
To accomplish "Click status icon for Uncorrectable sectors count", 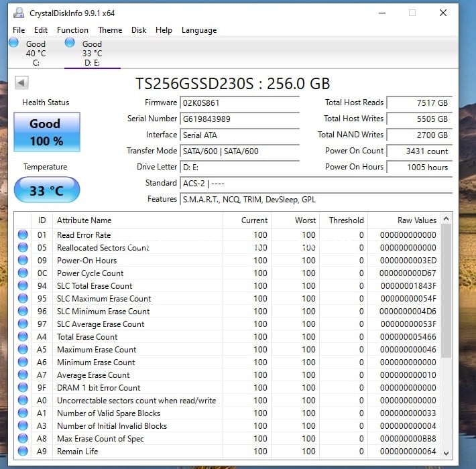I will (23, 400).
